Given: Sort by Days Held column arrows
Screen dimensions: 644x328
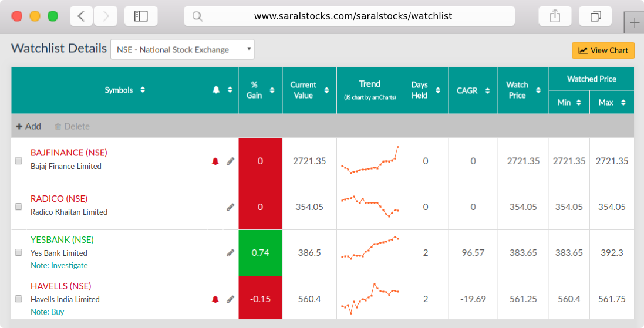Looking at the screenshot, I should [x=438, y=90].
